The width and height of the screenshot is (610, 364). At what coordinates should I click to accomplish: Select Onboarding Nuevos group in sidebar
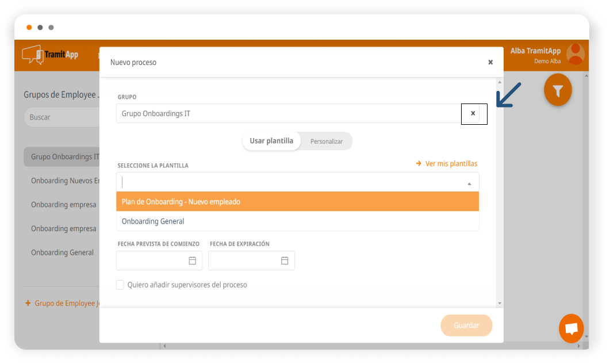click(x=63, y=181)
